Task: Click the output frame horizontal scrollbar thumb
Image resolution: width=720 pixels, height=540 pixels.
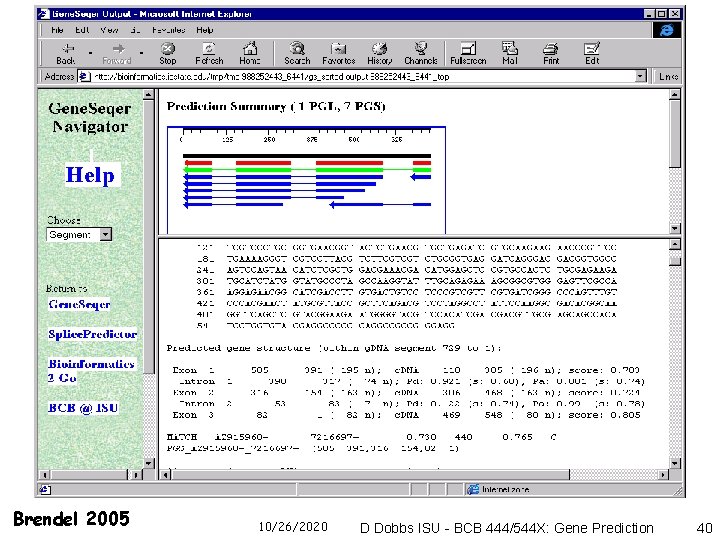Action: pos(370,475)
